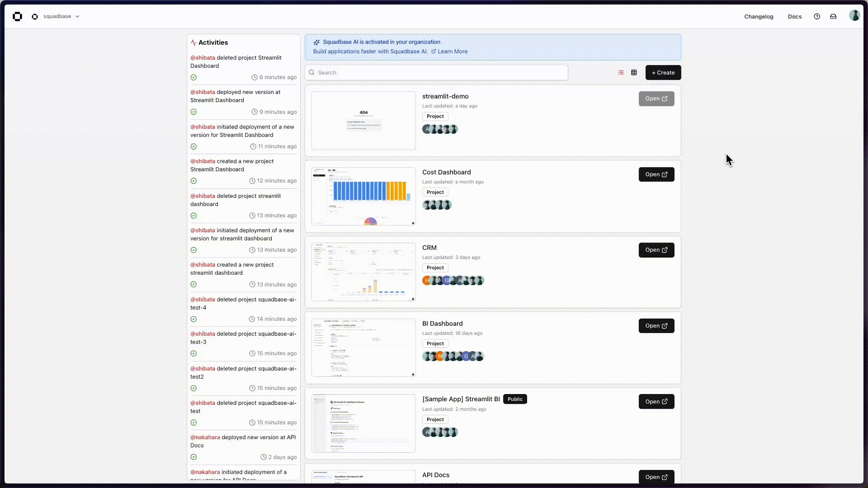The width and height of the screenshot is (868, 488).
Task: Click the clock icon next to 6 minutes ago
Action: tap(255, 78)
